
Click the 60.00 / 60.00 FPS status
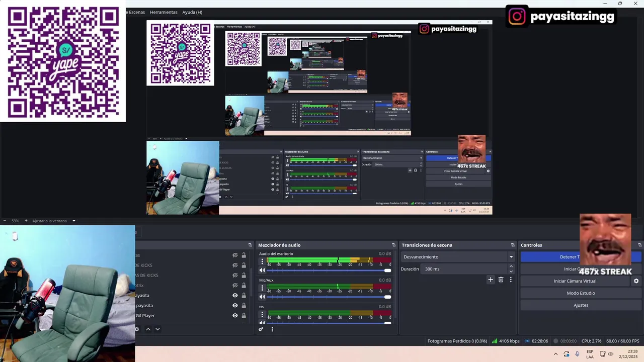623,341
